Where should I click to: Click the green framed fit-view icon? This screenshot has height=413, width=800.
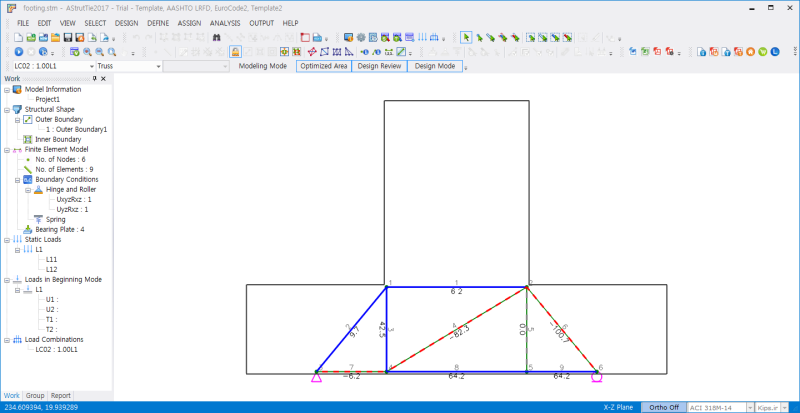pyautogui.click(x=284, y=52)
